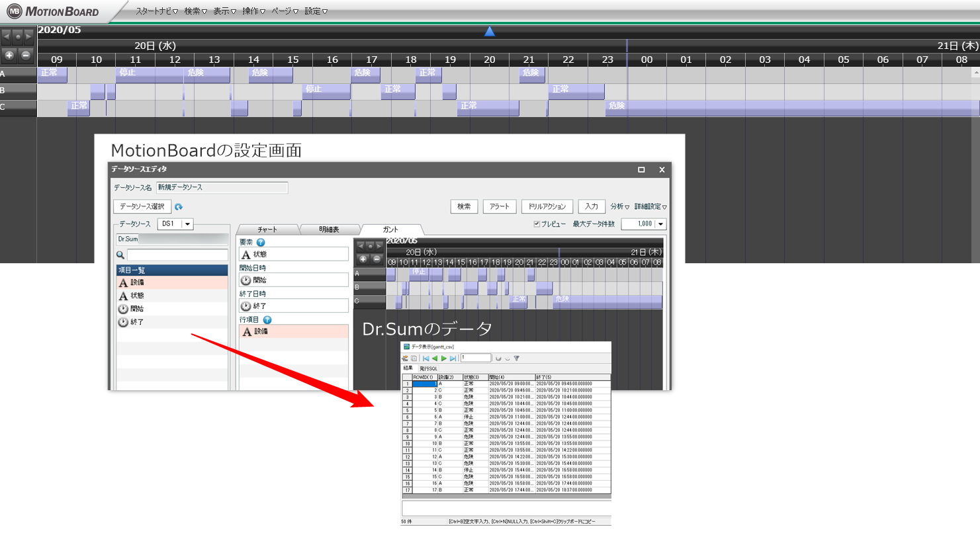Toggle the プレビュー checkbox
980x541 pixels.
pos(537,224)
